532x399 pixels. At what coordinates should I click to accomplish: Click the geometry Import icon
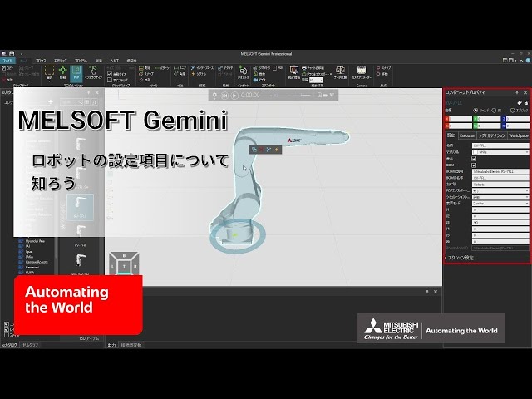coord(244,72)
